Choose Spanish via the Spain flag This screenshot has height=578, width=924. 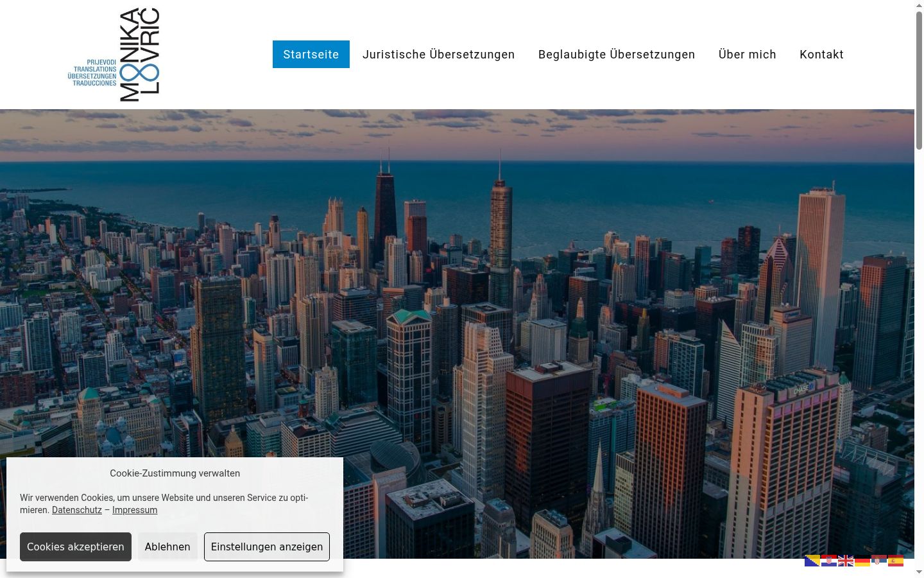pyautogui.click(x=896, y=561)
